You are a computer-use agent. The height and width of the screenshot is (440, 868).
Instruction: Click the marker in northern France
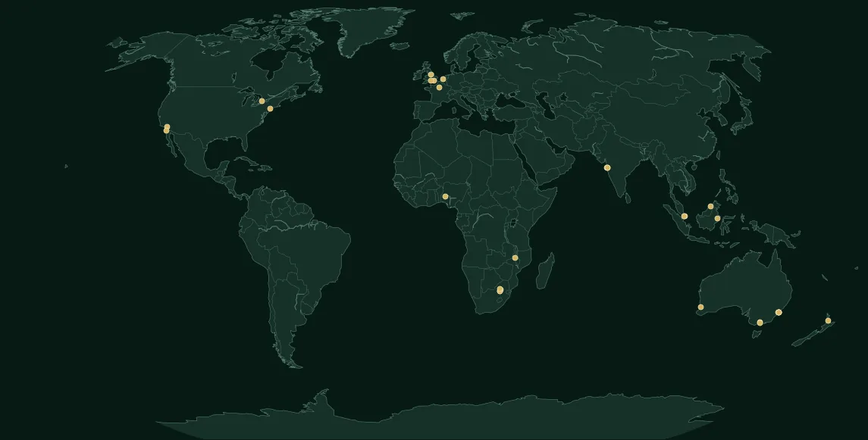pyautogui.click(x=440, y=87)
